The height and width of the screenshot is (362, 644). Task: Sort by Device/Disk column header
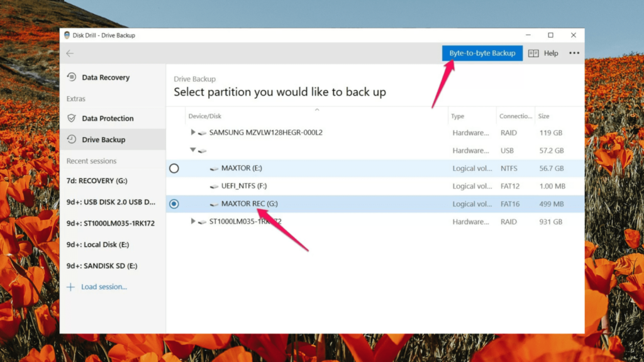tap(204, 116)
